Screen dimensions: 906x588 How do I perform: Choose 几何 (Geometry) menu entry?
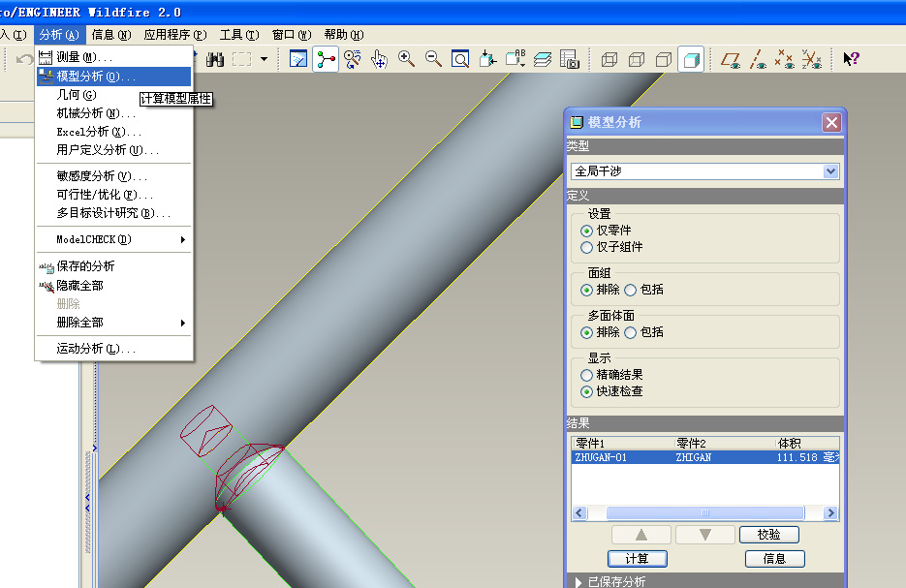point(113,95)
